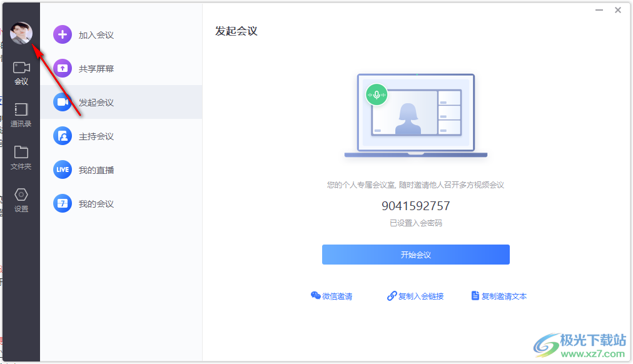Click the 我的会议 calendar icon

coord(63,204)
